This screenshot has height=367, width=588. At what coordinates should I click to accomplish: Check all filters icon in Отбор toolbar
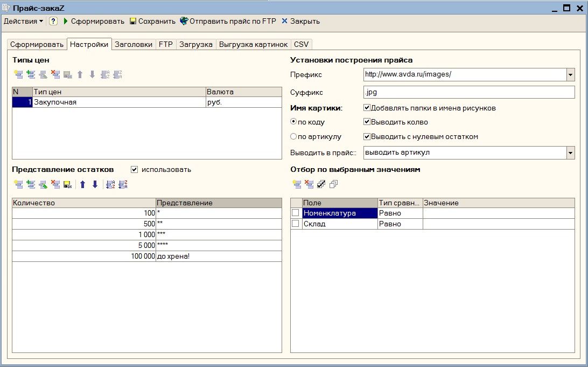pos(321,184)
